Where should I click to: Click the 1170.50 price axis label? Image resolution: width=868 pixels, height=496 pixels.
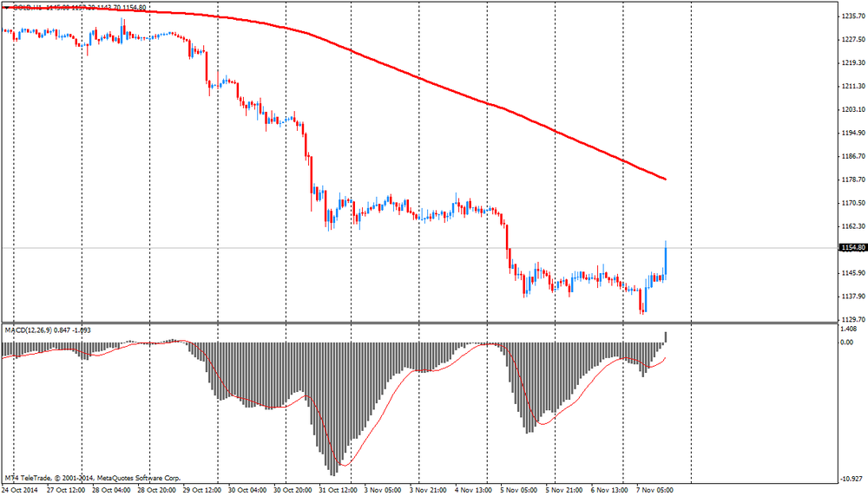click(853, 203)
